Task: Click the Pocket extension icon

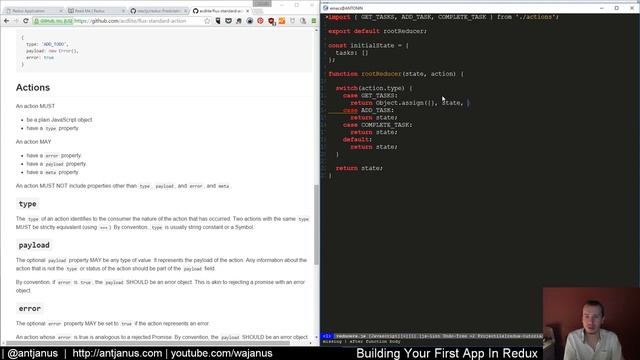Action: click(x=229, y=21)
